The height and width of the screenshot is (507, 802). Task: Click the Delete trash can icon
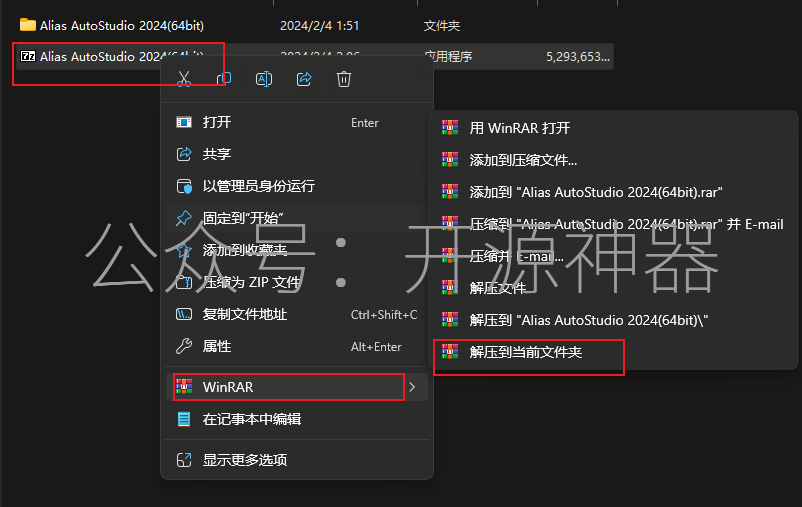pos(344,79)
